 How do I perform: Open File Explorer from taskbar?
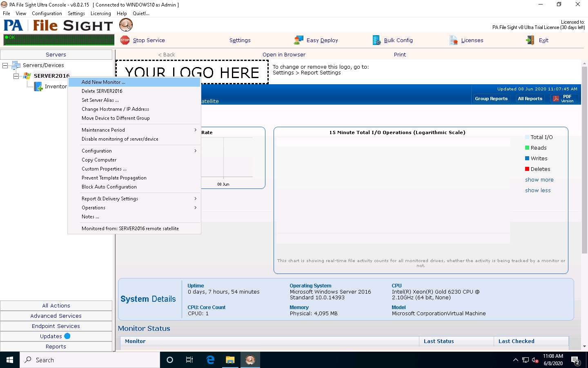point(230,360)
